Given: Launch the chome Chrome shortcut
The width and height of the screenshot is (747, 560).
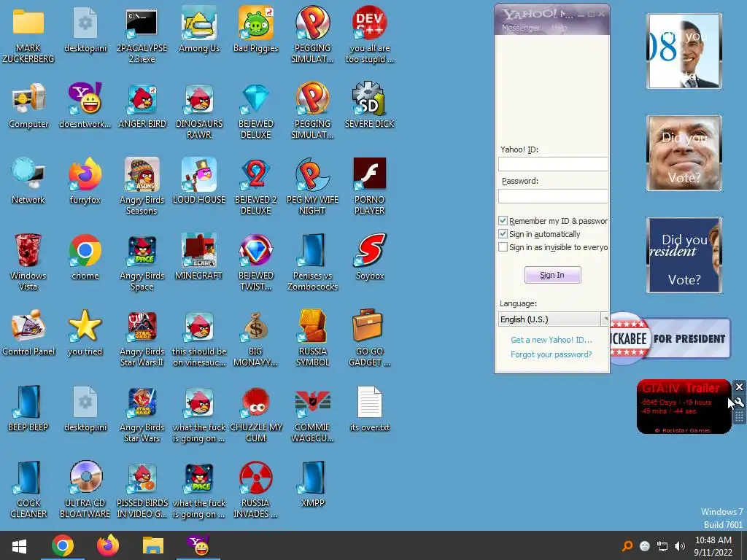Looking at the screenshot, I should (85, 257).
